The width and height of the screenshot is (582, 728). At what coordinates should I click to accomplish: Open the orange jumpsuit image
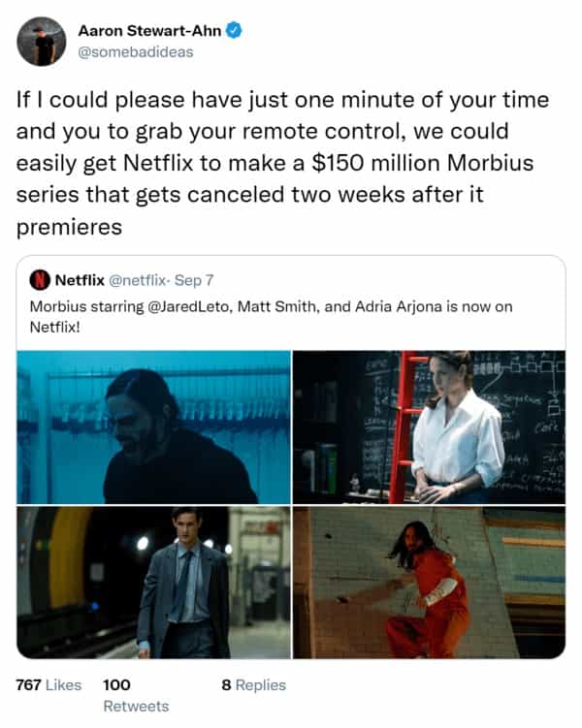pos(429,583)
